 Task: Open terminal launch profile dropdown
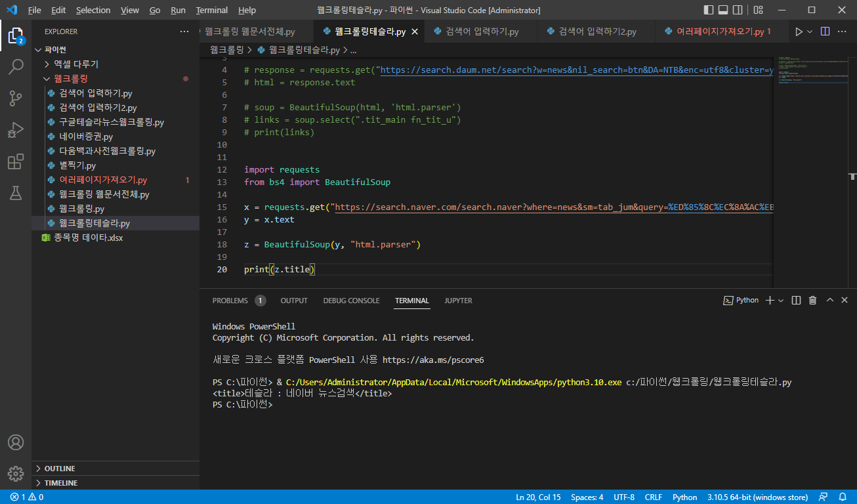781,301
